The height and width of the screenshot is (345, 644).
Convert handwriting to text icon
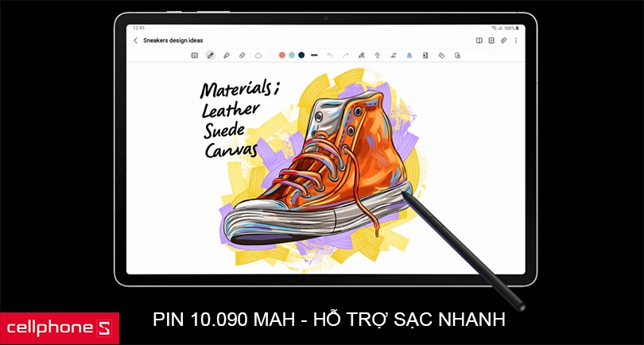point(394,55)
